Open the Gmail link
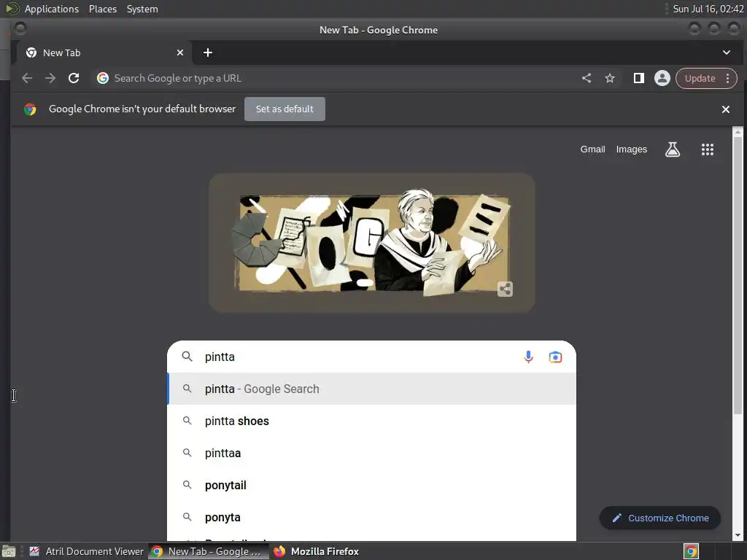This screenshot has width=747, height=560. pyautogui.click(x=592, y=149)
